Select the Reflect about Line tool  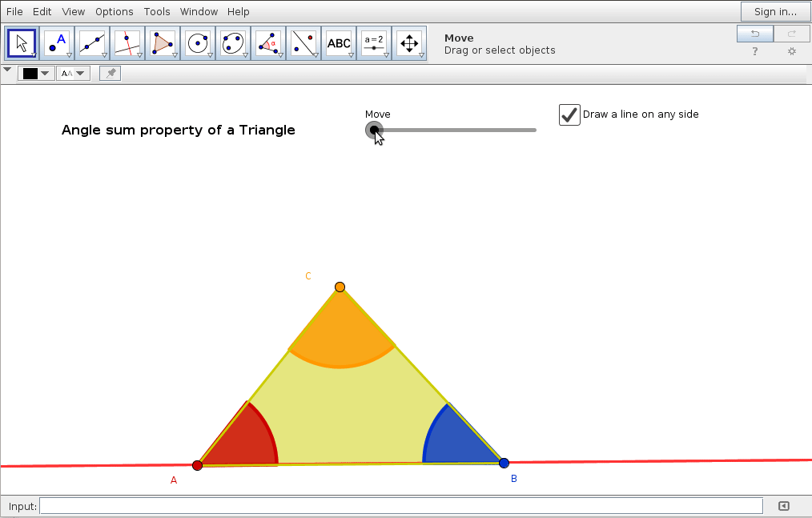click(303, 43)
